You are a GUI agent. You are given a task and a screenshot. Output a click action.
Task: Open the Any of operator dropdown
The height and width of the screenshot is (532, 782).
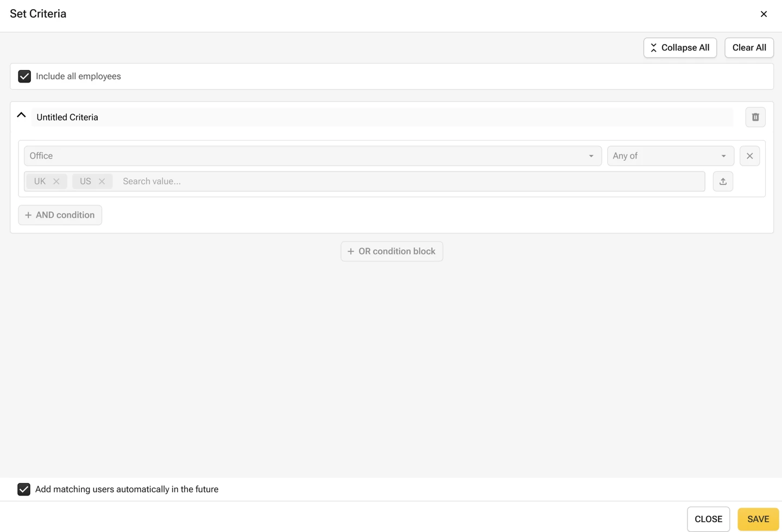tap(670, 156)
